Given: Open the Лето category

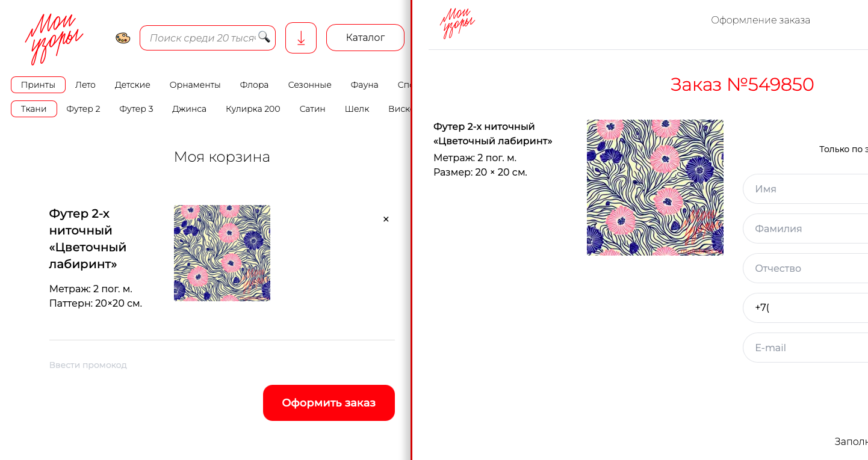Looking at the screenshot, I should click(x=85, y=85).
